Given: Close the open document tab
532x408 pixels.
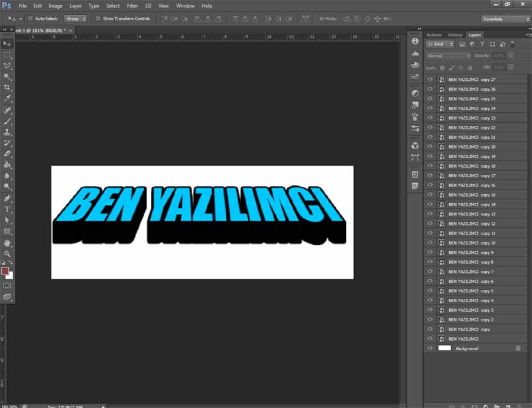Looking at the screenshot, I should click(71, 30).
